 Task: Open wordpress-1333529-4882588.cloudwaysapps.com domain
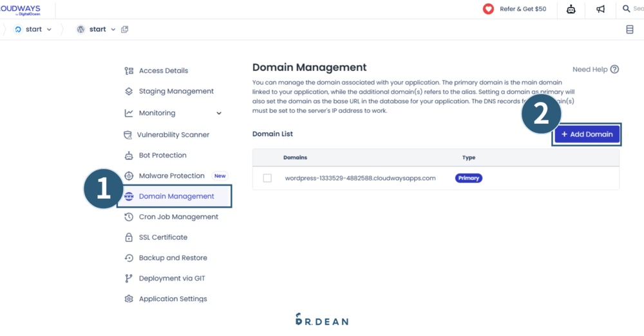[360, 178]
